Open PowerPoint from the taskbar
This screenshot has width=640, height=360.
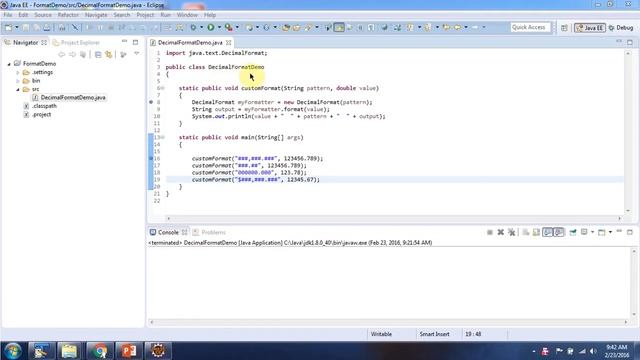[x=129, y=351]
